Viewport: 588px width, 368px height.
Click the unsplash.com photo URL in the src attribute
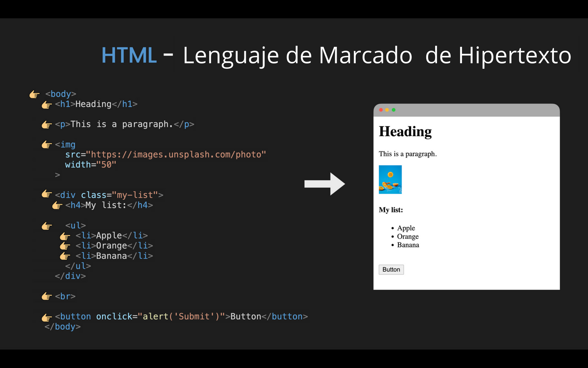176,155
